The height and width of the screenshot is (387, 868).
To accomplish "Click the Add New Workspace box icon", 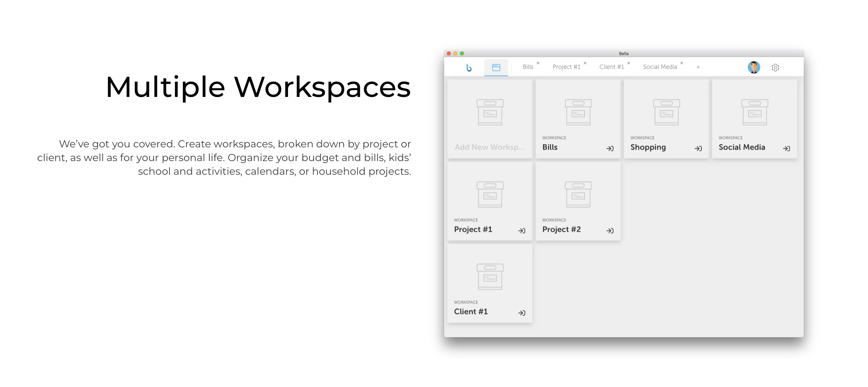I will [490, 112].
